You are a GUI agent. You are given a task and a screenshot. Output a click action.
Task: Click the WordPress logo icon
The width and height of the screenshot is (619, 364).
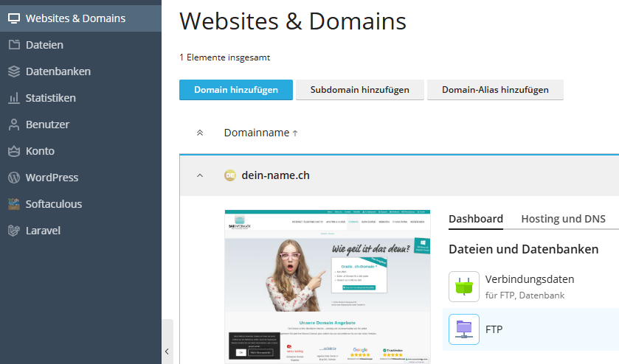click(13, 178)
